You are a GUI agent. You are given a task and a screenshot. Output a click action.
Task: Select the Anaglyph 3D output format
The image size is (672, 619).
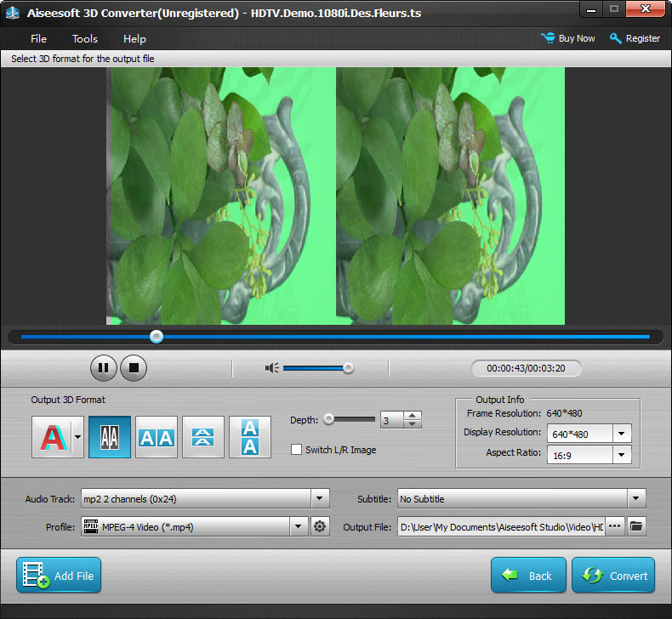pyautogui.click(x=52, y=437)
